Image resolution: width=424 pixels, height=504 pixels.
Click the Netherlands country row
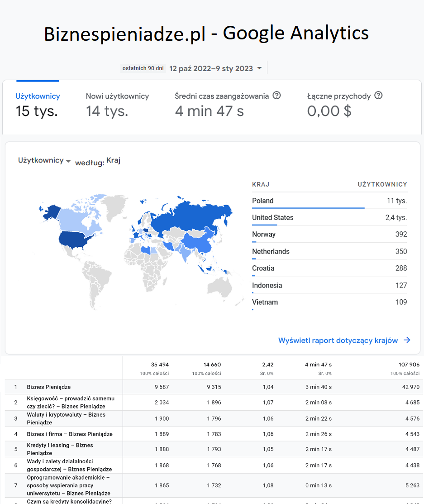pos(329,251)
